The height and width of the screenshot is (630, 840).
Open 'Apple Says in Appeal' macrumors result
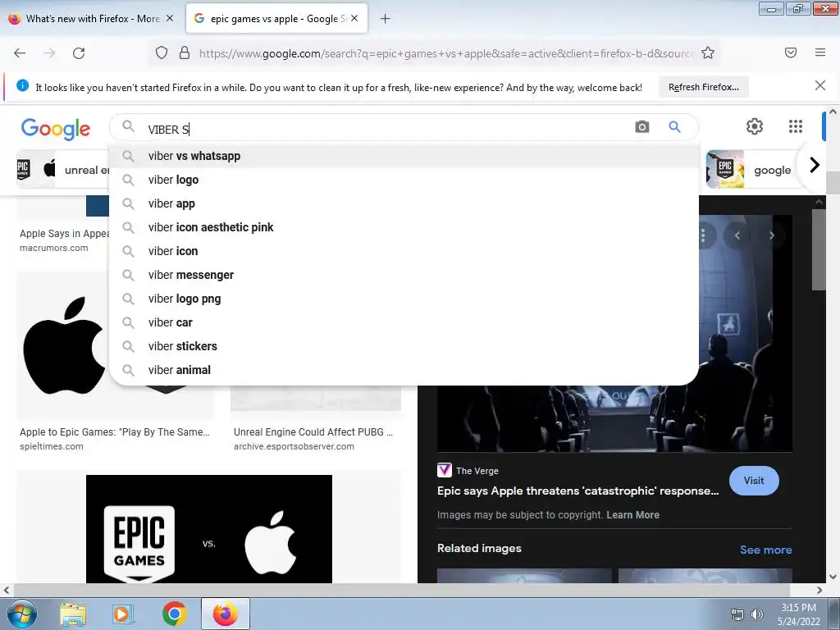64,234
